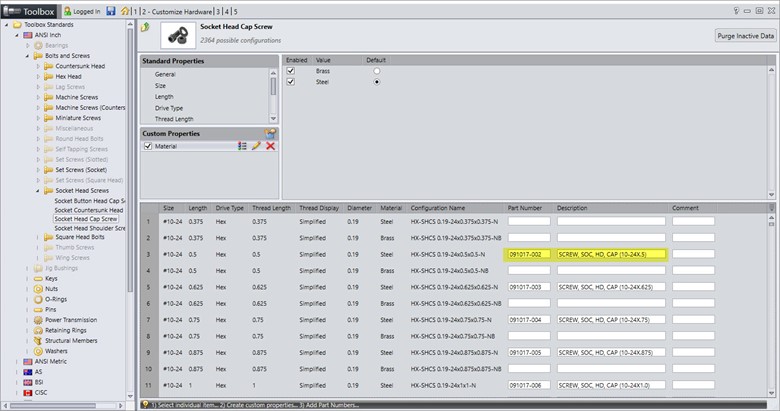Click the go-up arrow beside screw thumbnail

(x=146, y=28)
